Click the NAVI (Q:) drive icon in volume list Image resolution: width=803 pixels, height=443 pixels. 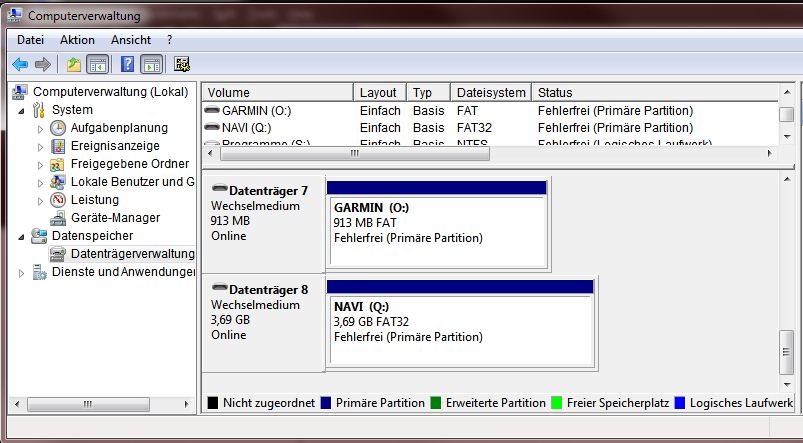click(x=212, y=127)
